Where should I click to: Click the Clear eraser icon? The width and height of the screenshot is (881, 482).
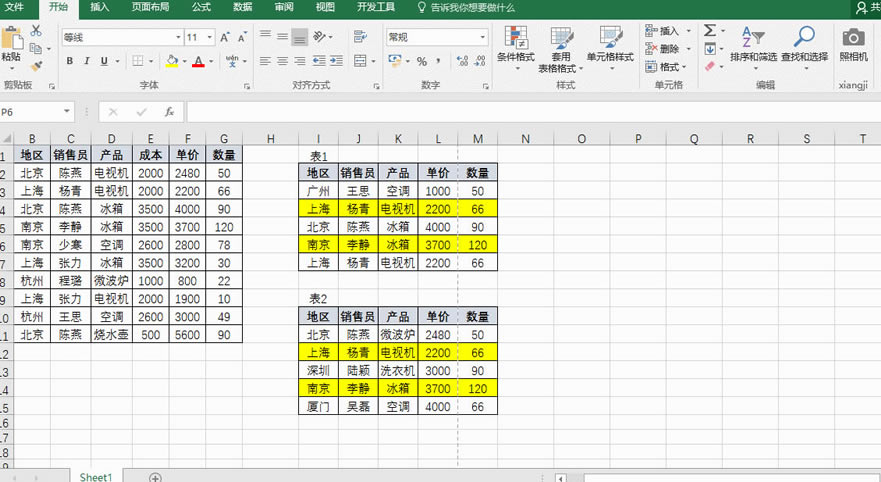710,66
